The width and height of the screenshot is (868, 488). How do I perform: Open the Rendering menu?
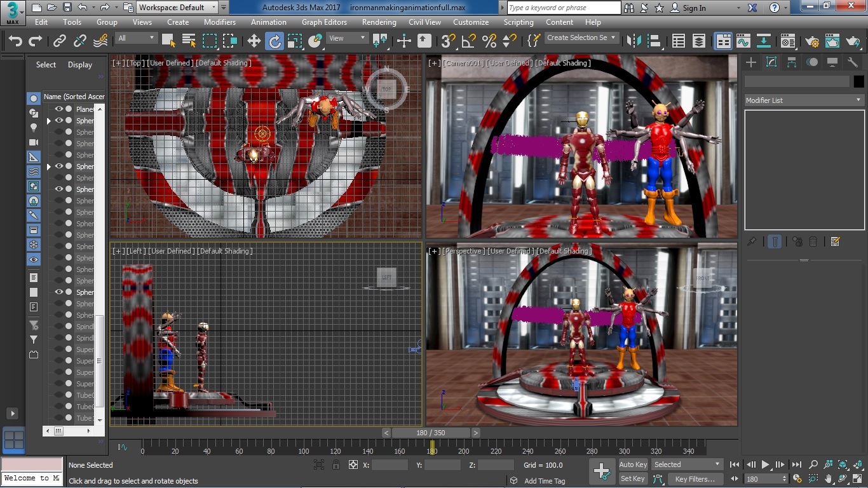pyautogui.click(x=379, y=22)
